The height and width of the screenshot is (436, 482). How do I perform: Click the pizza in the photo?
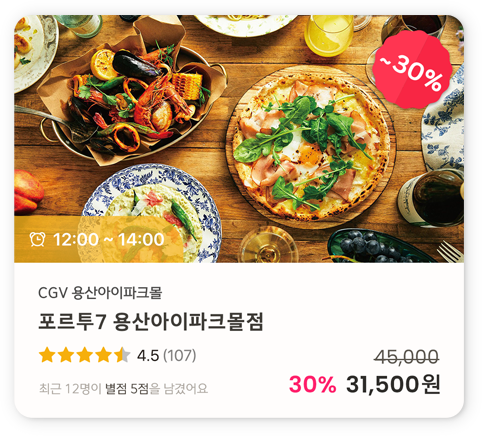pos(310,146)
